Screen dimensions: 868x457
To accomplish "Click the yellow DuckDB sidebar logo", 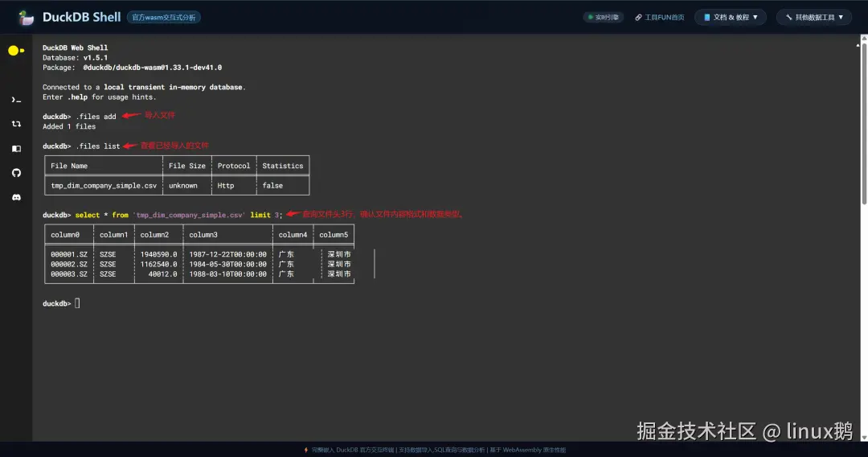I will (16, 51).
